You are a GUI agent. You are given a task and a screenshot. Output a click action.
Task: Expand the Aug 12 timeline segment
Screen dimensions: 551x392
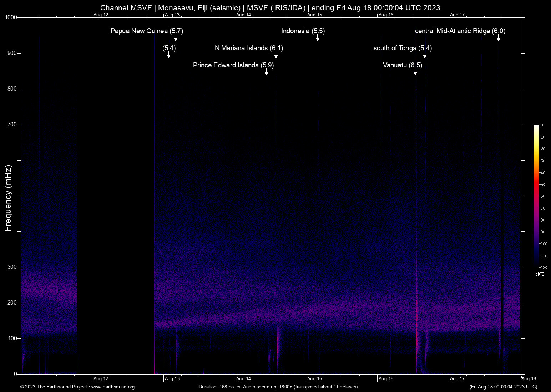coord(101,378)
